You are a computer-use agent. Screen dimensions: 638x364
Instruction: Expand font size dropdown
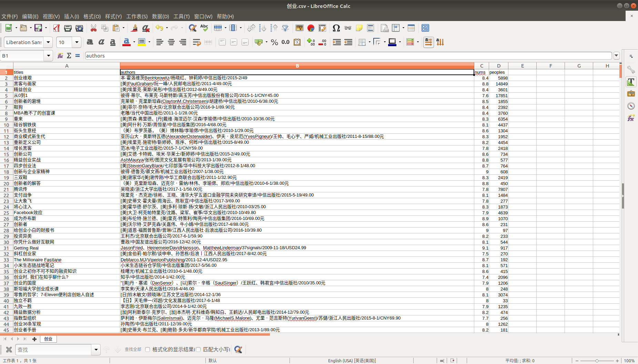(77, 42)
